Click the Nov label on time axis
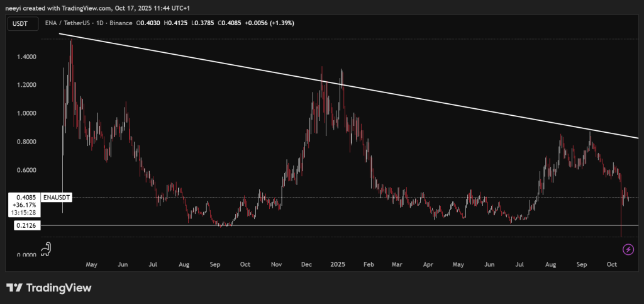The image size is (644, 304). tap(277, 265)
